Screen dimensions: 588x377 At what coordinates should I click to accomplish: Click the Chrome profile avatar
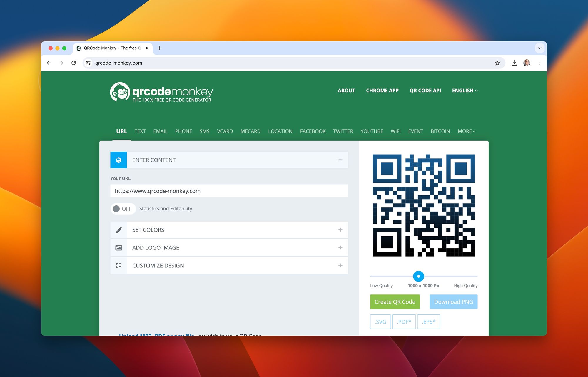[527, 63]
